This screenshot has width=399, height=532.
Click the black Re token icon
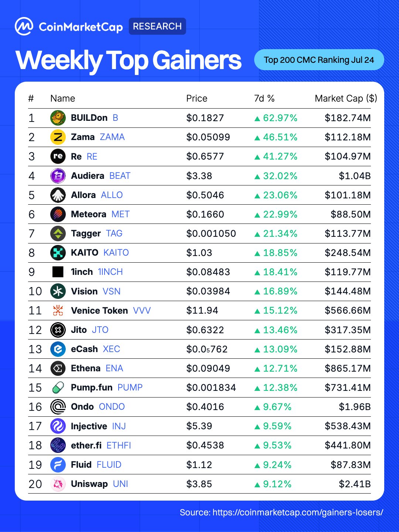58,156
